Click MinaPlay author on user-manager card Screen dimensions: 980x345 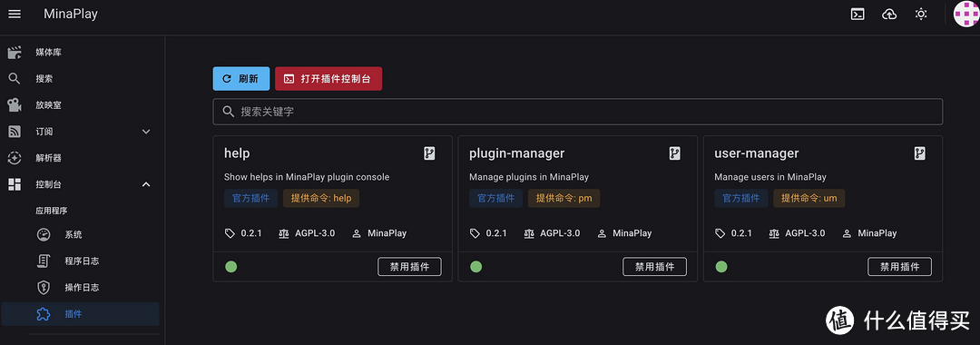coord(877,233)
